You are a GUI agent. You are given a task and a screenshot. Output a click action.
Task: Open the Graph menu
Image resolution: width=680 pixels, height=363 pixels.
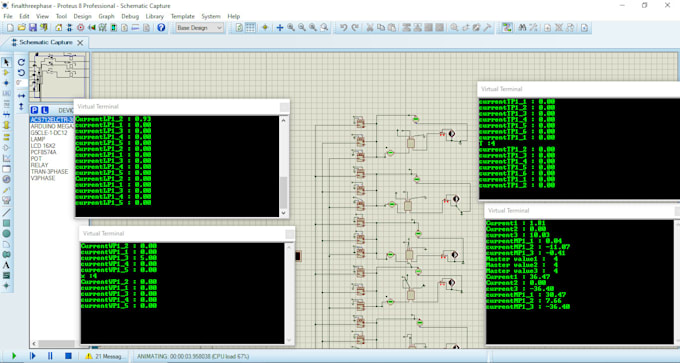(x=106, y=16)
